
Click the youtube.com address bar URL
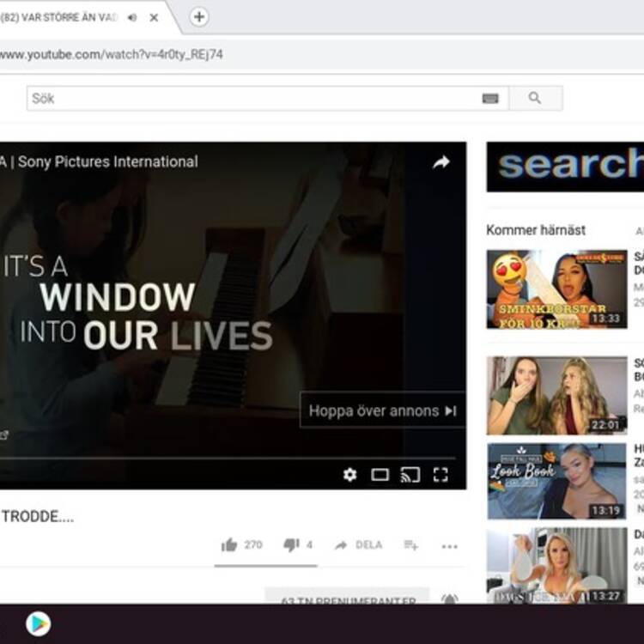112,55
